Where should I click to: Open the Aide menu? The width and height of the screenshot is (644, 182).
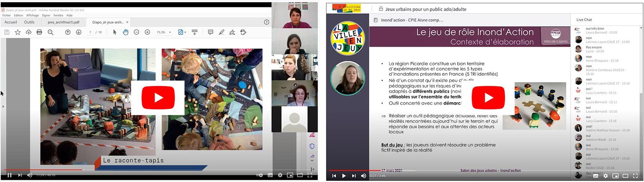[70, 15]
